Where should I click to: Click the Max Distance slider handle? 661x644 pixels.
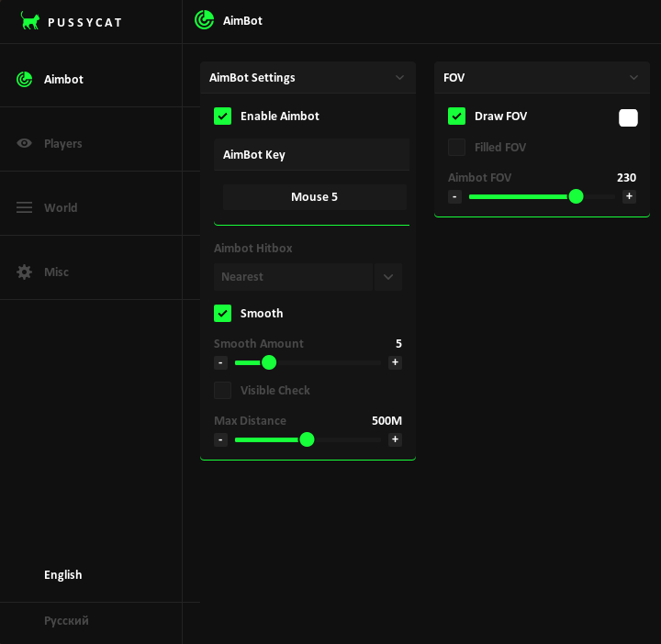point(307,439)
